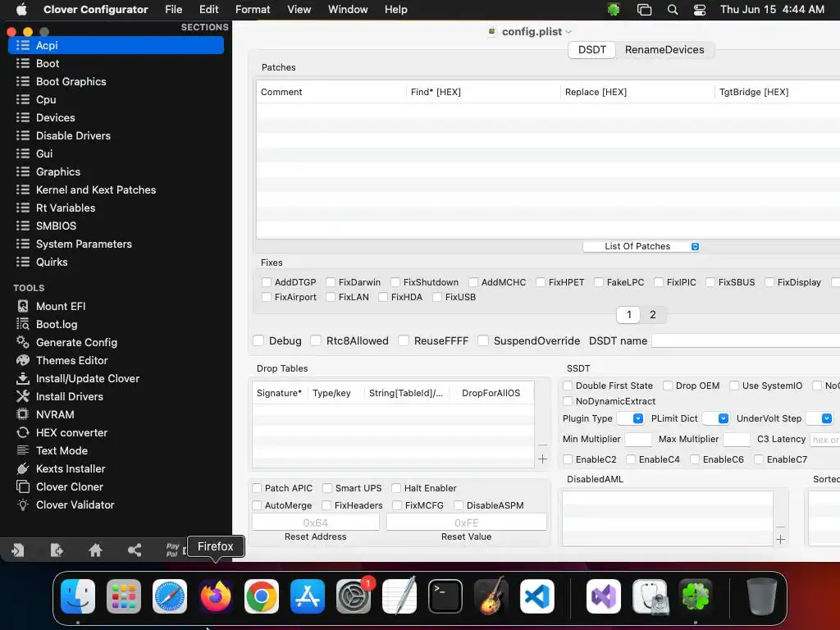Enable the SuspendOverride checkbox
This screenshot has height=630, width=840.
click(x=482, y=340)
